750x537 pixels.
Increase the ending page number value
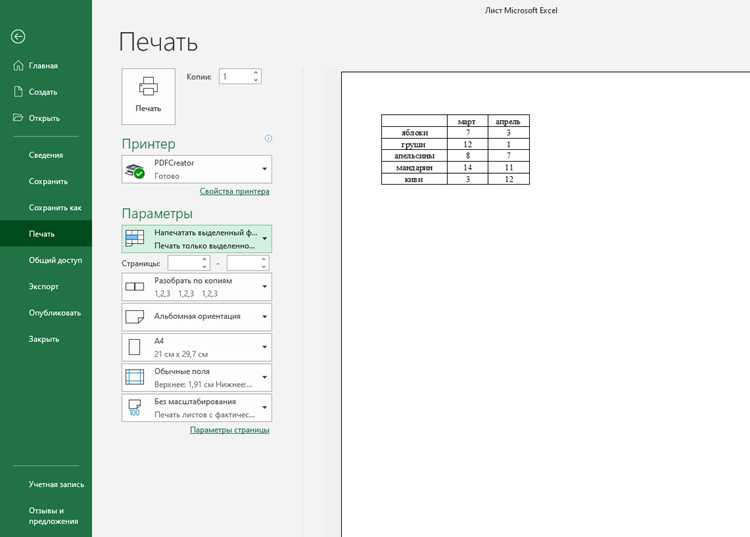click(264, 260)
